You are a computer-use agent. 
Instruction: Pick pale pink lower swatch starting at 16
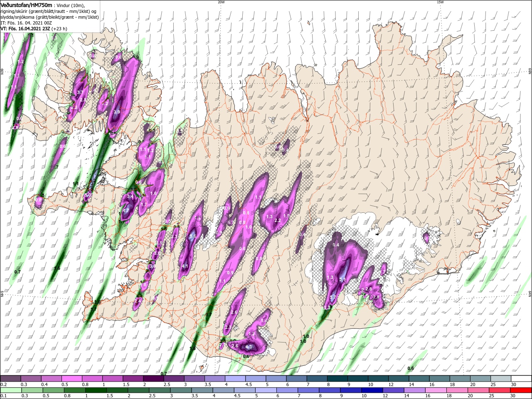pos(436,390)
